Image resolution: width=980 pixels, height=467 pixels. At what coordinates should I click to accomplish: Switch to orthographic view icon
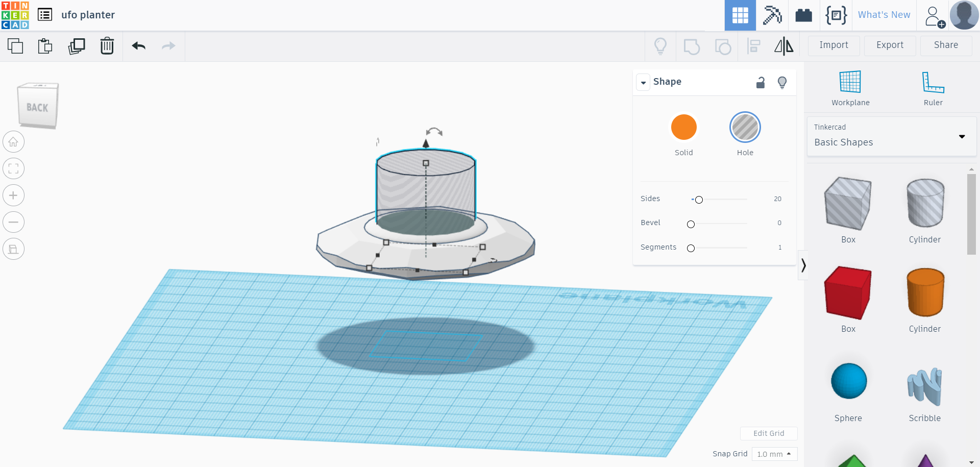pos(13,249)
